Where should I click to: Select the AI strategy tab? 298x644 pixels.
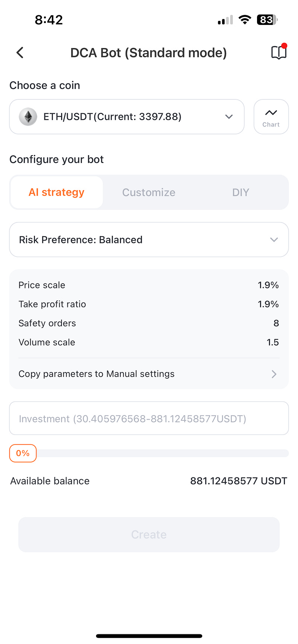[x=57, y=192]
